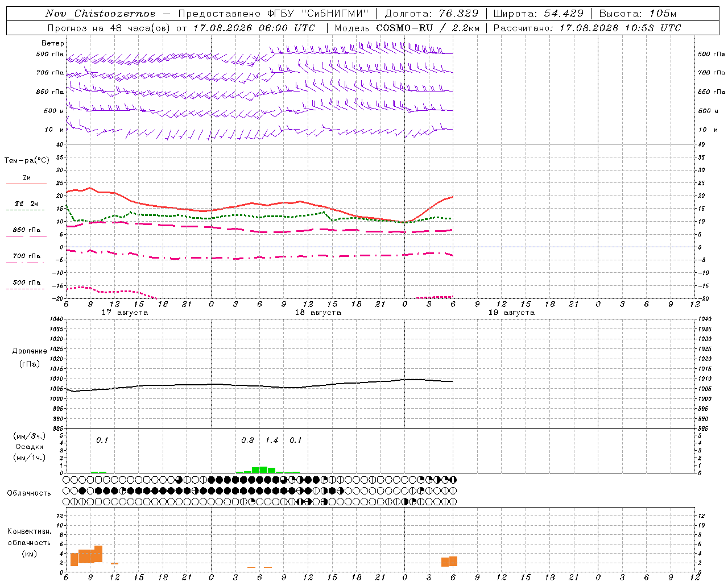Click the orange convective bar on 19 August

coord(449,561)
